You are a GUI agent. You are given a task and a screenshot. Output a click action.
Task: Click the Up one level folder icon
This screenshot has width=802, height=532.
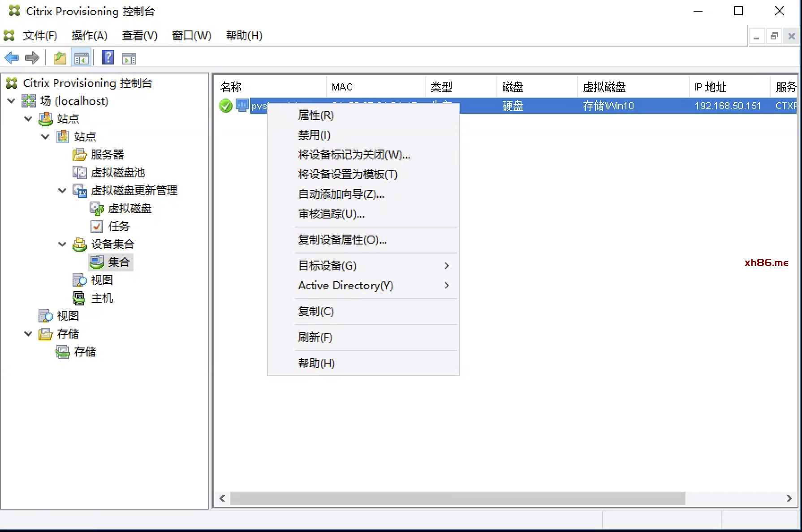tap(60, 58)
